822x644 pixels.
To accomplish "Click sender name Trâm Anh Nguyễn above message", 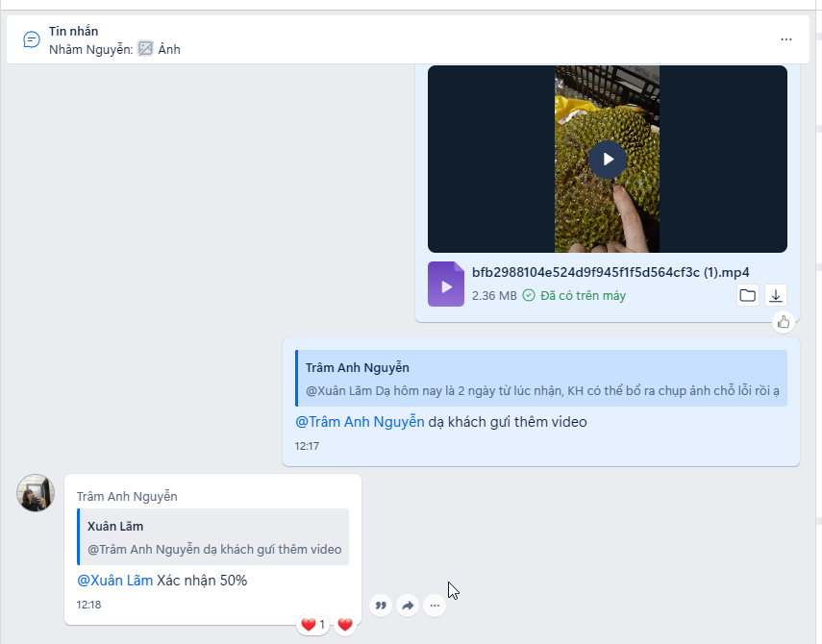I will pos(127,497).
